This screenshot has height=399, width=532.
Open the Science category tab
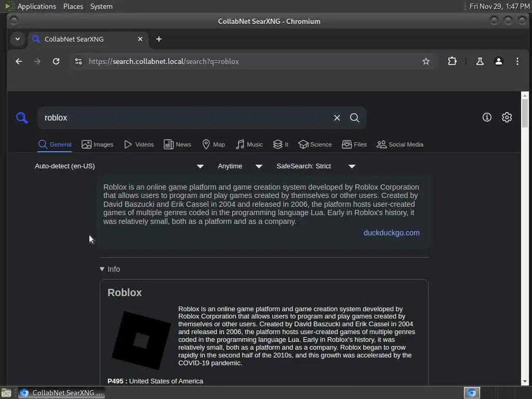[x=315, y=144]
